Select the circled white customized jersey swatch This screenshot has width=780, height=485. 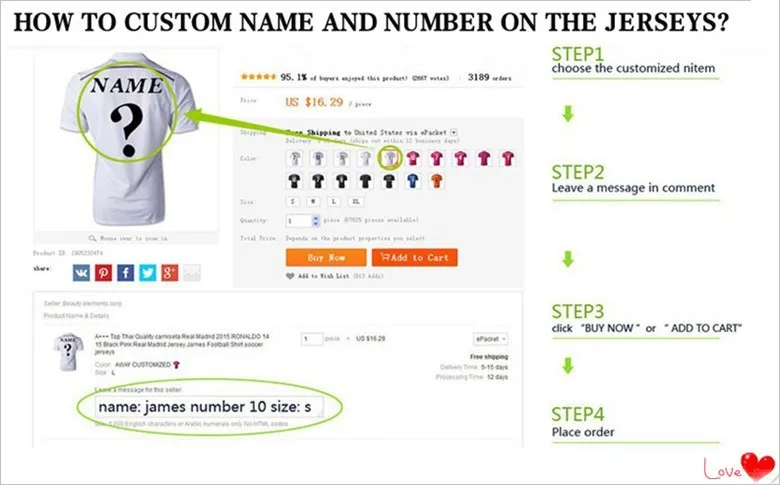coord(390,159)
